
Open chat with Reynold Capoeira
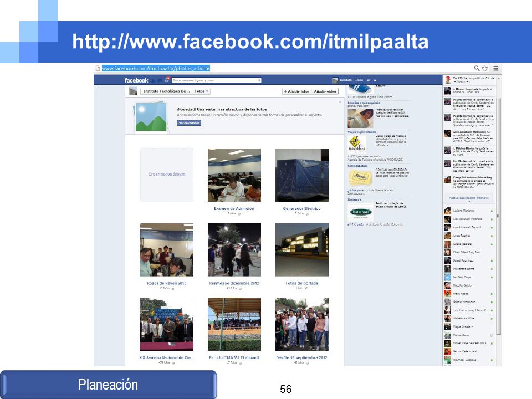469,360
